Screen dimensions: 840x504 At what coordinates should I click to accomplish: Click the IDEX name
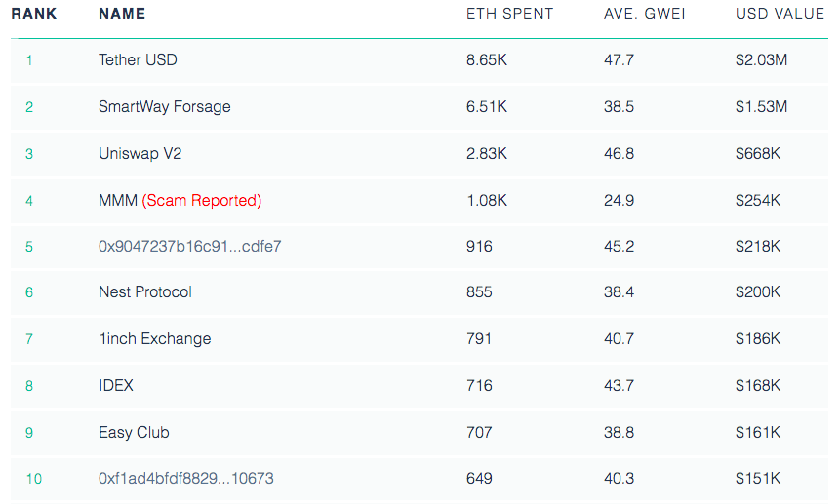(x=116, y=386)
